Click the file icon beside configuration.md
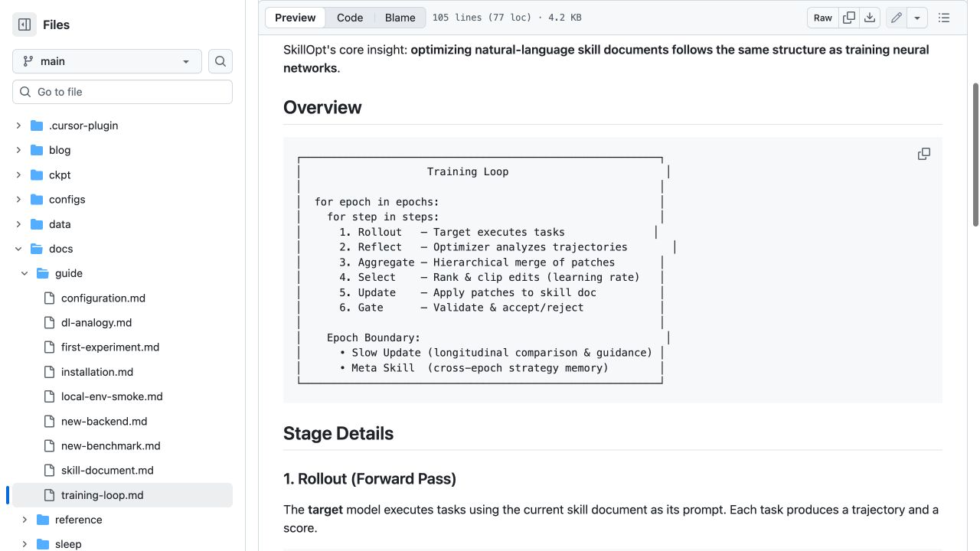The image size is (980, 551). tap(49, 298)
